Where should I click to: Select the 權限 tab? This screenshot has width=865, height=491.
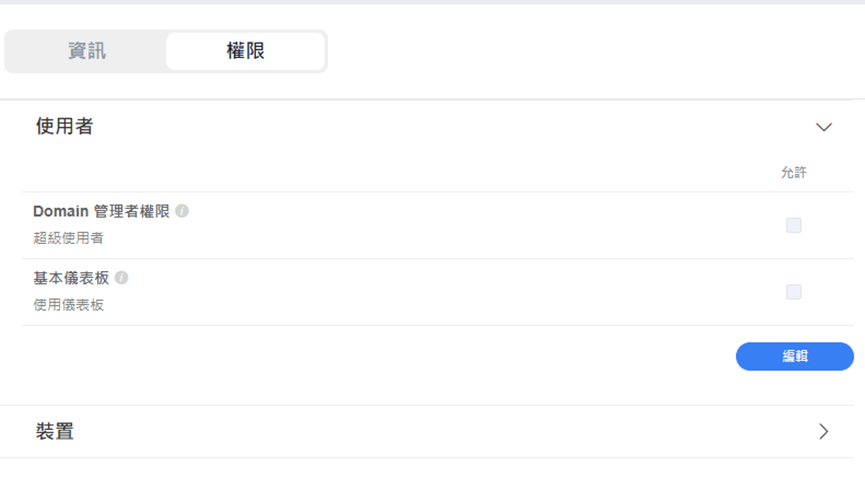[245, 51]
